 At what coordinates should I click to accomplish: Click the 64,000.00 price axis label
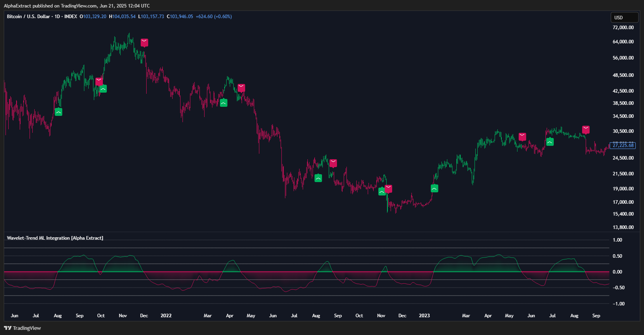[x=623, y=42]
